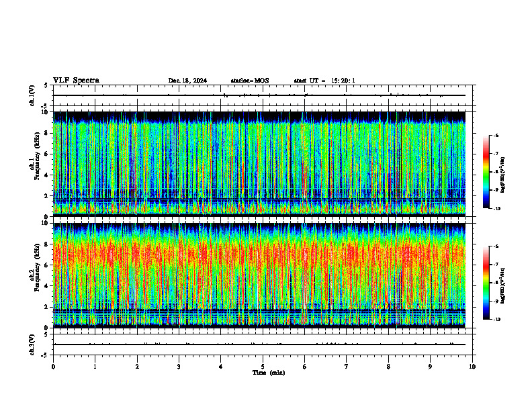Image resolution: width=532 pixels, height=411 pixels.
Task: Click time-axis tick label "10"
Action: tap(472, 367)
